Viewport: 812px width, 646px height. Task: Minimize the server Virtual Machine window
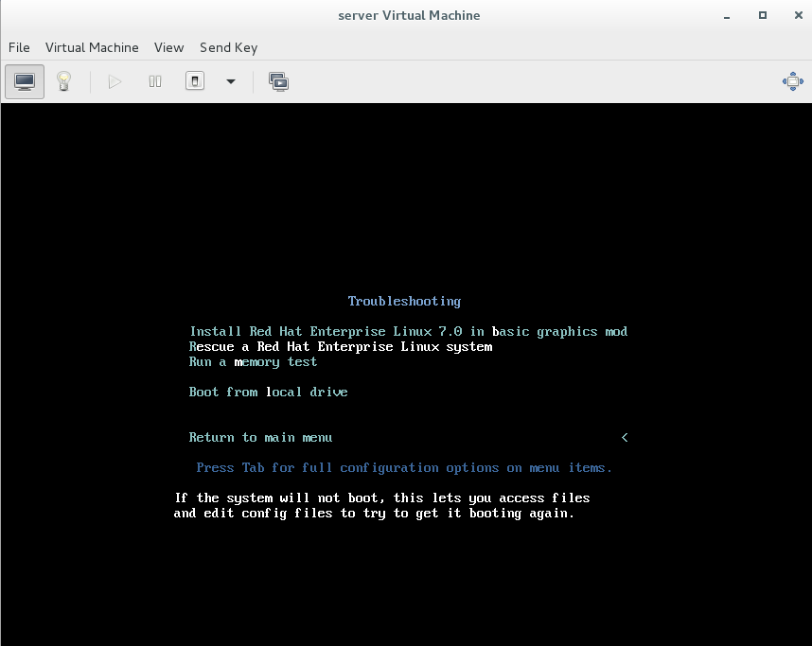tap(727, 16)
